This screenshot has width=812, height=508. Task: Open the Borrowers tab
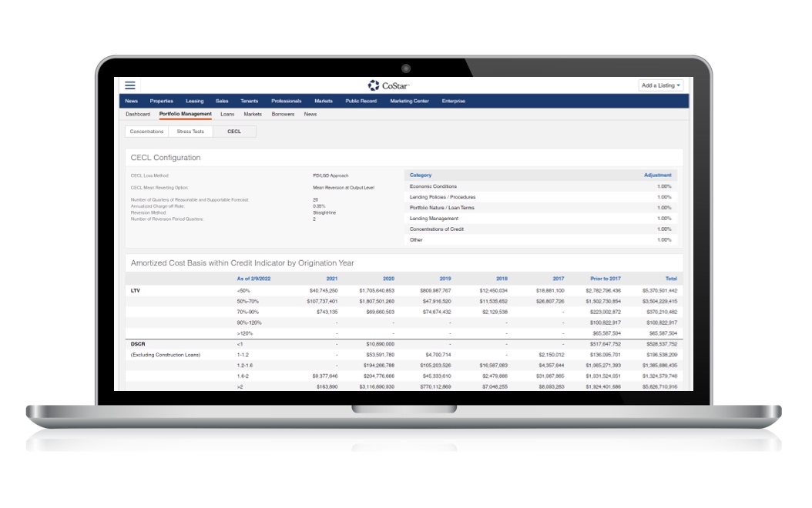click(x=283, y=114)
